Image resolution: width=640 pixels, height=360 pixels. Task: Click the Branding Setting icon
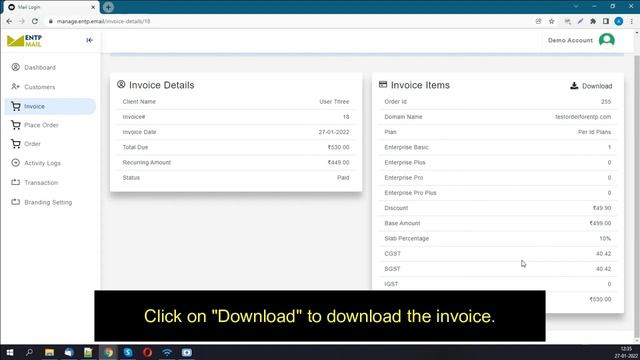[16, 202]
